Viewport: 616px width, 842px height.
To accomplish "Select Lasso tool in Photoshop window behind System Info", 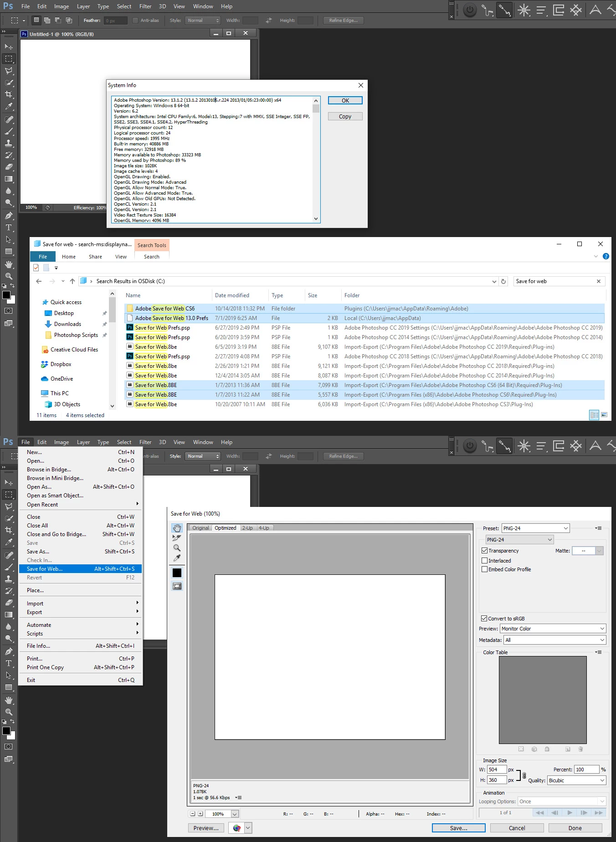I will (9, 71).
